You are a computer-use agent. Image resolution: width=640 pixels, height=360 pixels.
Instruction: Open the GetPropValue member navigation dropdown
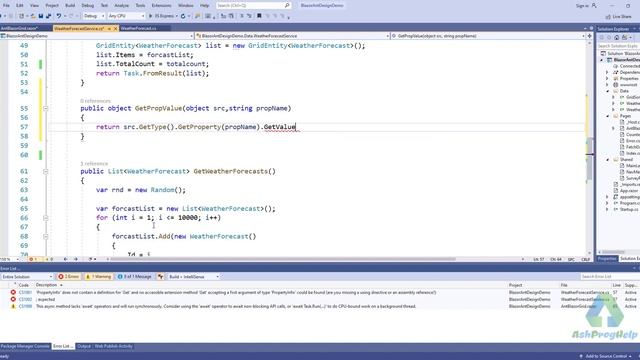(488, 36)
